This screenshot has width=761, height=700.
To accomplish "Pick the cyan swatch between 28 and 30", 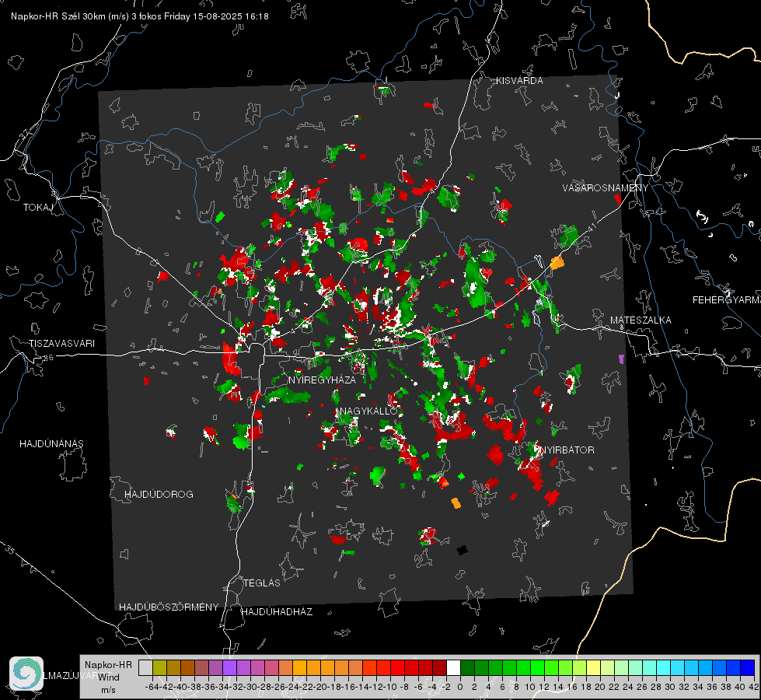I will (x=664, y=667).
